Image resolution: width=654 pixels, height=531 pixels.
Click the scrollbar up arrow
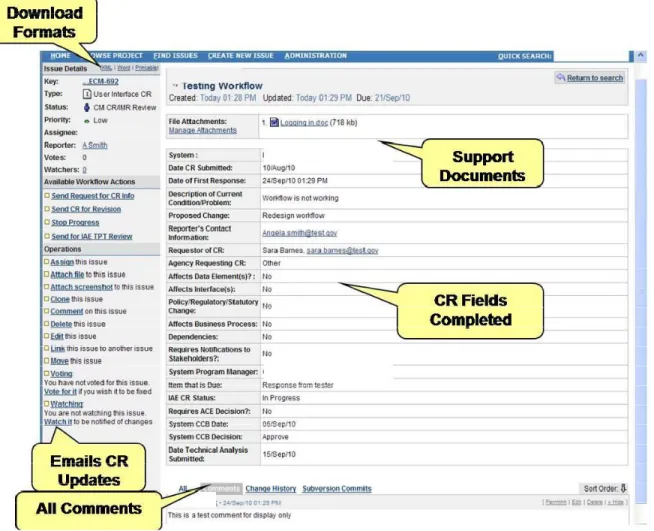pyautogui.click(x=641, y=56)
